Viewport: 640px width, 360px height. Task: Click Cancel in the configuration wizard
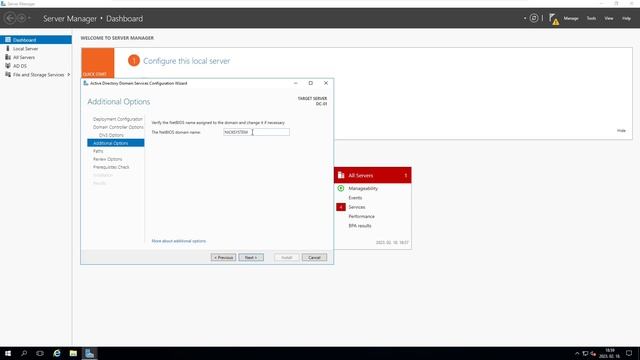(314, 258)
